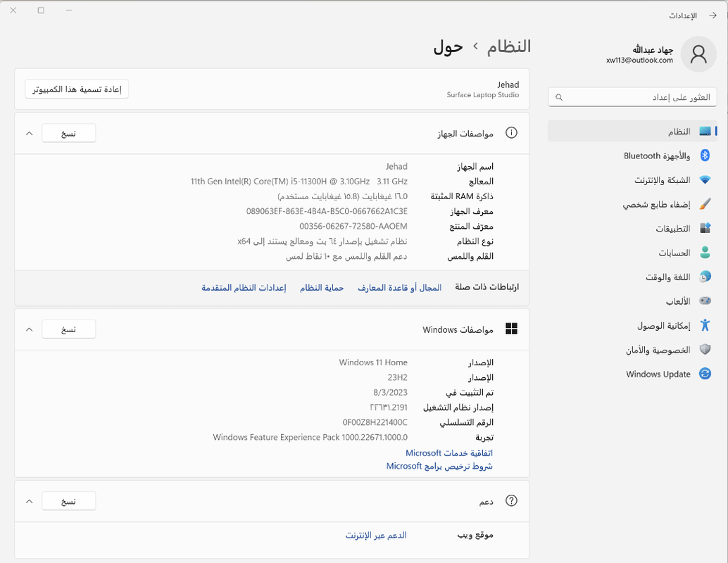Click processor value i5-11300H text
728x563 pixels.
[x=299, y=181]
